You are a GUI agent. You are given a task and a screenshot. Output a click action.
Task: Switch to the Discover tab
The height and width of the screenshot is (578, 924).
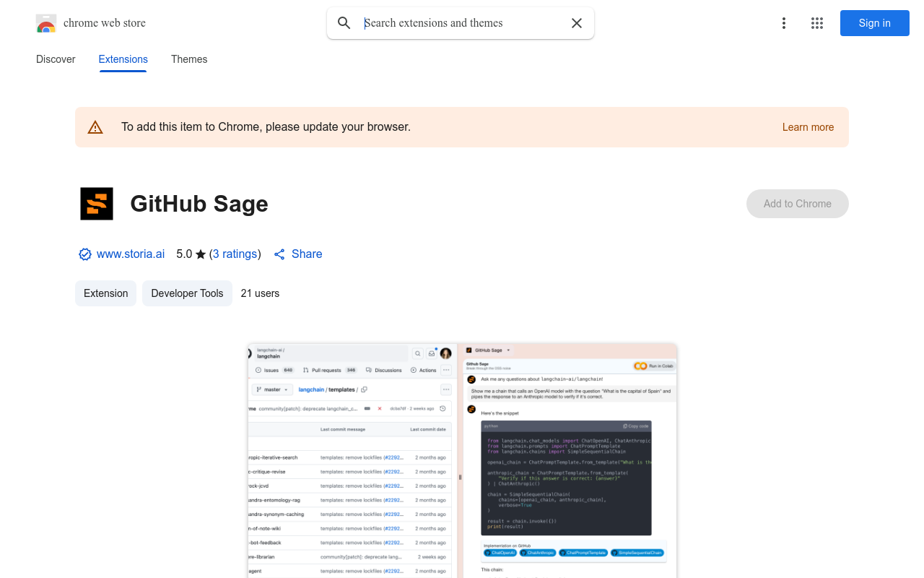click(56, 59)
